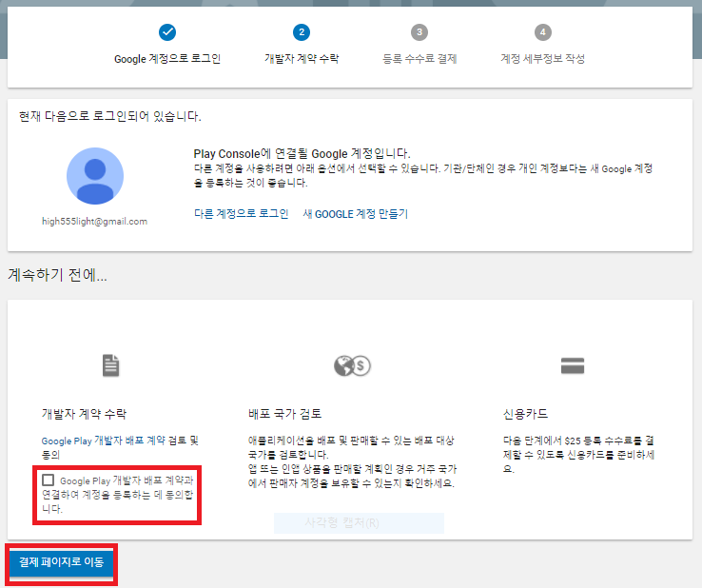
Task: Click the 신용카드 heading
Action: click(525, 413)
